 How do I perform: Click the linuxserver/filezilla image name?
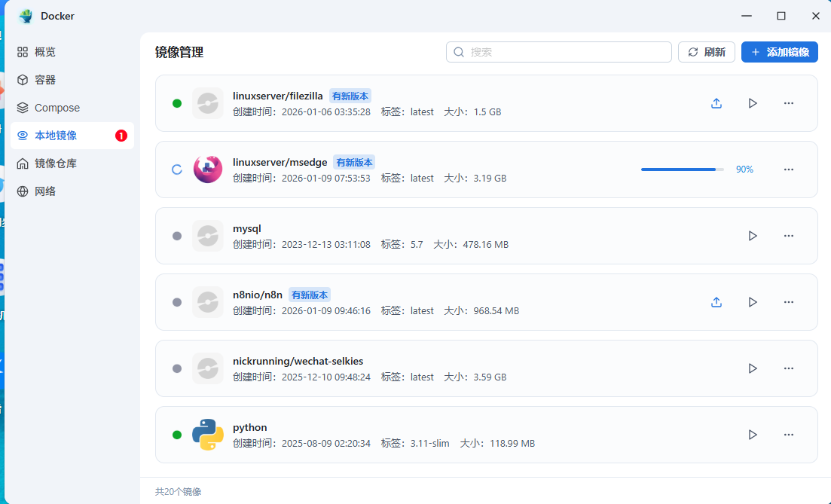click(x=278, y=96)
